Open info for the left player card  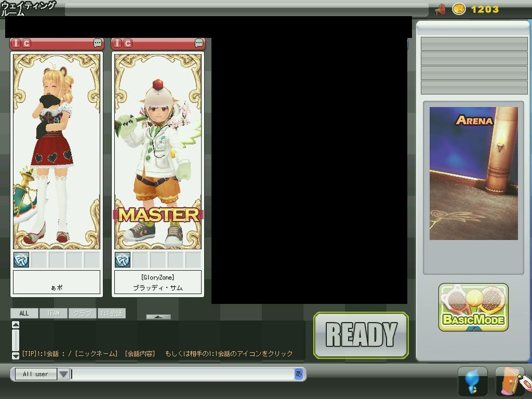tap(16, 43)
